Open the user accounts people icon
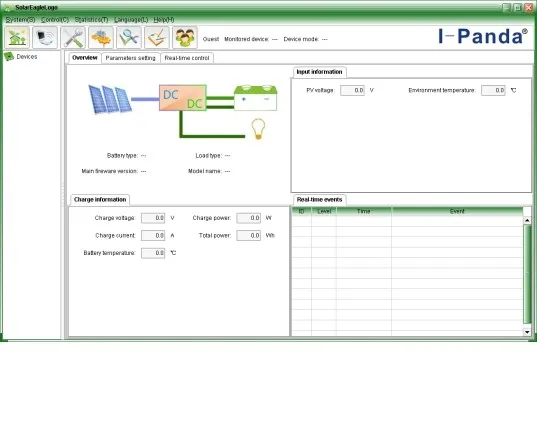The width and height of the screenshot is (537, 422). point(185,37)
